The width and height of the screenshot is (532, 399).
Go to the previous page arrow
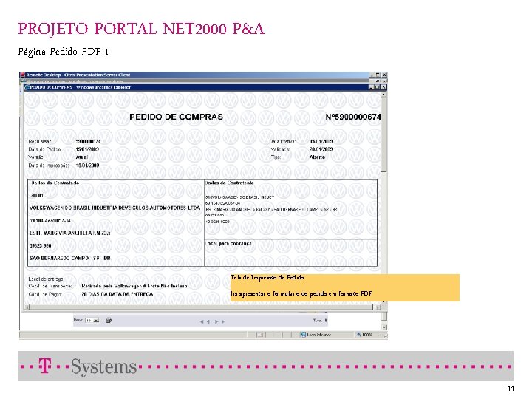coord(208,321)
